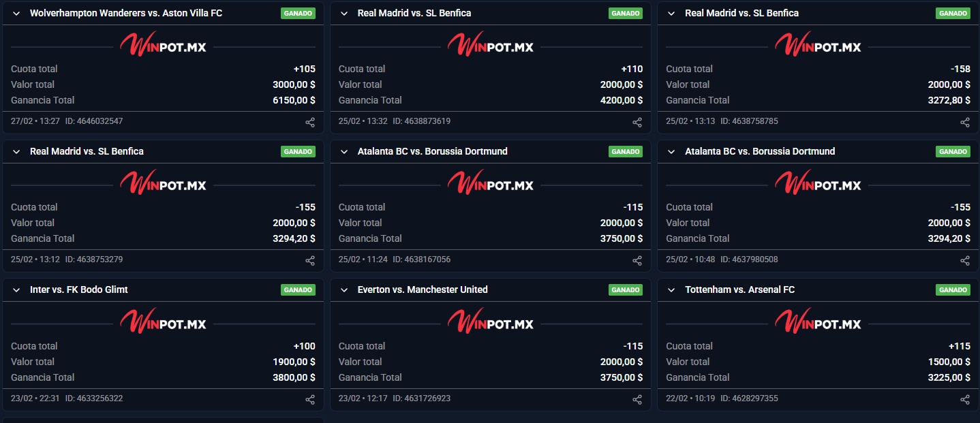The image size is (980, 423).
Task: Collapse Atalanta card placed 25/02 10:48
Action: 671,152
